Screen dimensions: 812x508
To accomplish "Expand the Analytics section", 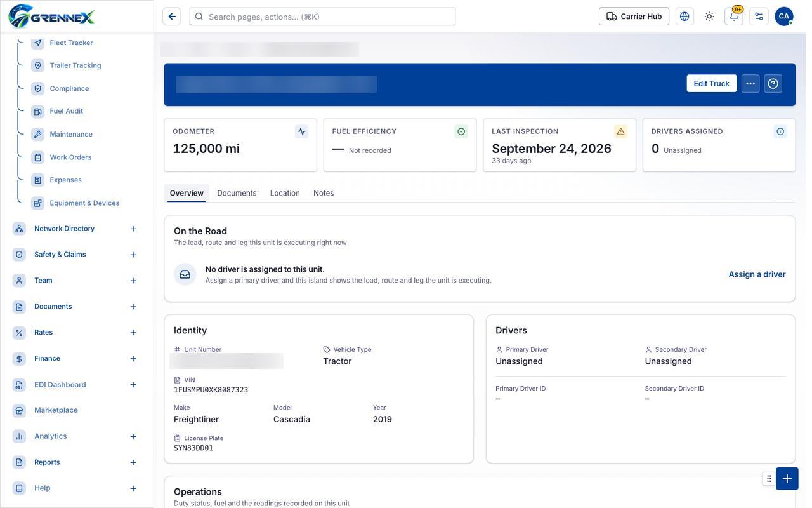I will coord(133,436).
